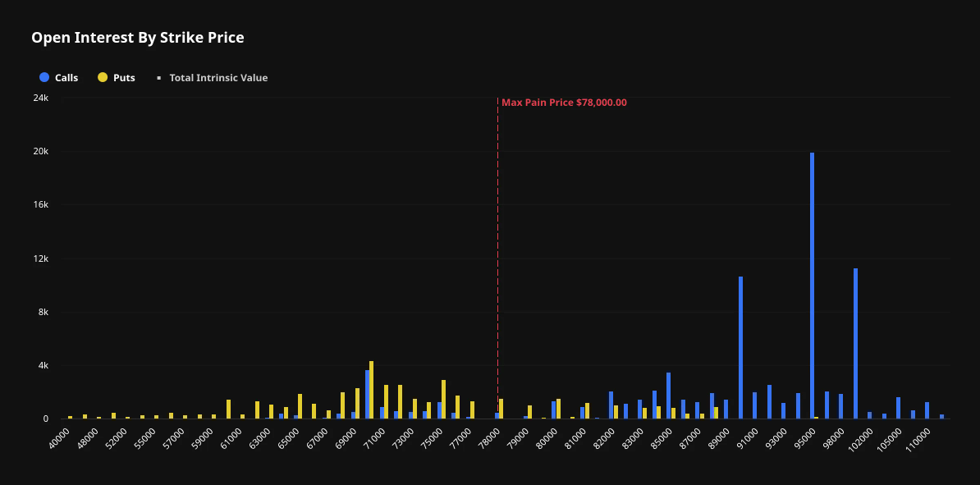Click the 4k y-axis label
The height and width of the screenshot is (485, 980).
pyautogui.click(x=44, y=366)
